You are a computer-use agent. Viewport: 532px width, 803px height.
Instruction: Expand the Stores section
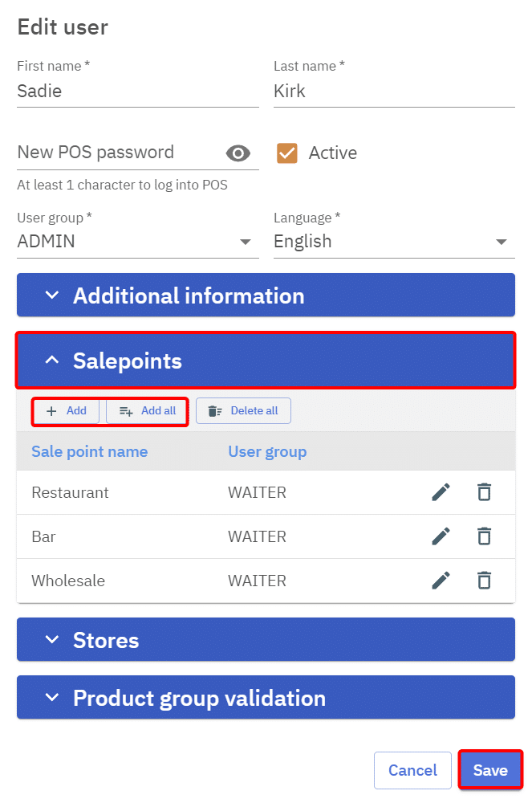point(266,640)
